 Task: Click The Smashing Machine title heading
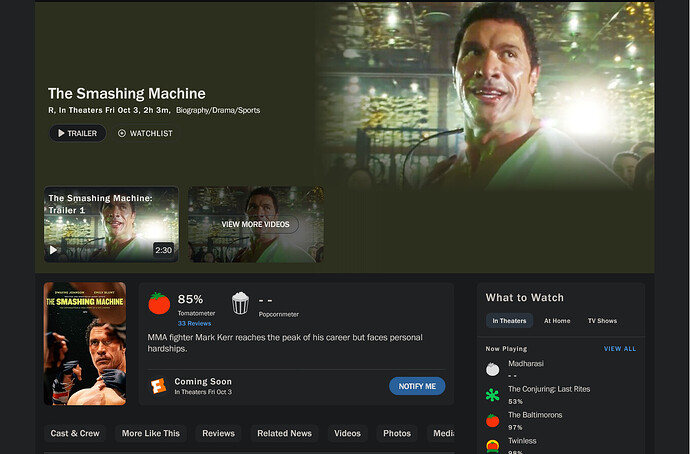pyautogui.click(x=127, y=94)
